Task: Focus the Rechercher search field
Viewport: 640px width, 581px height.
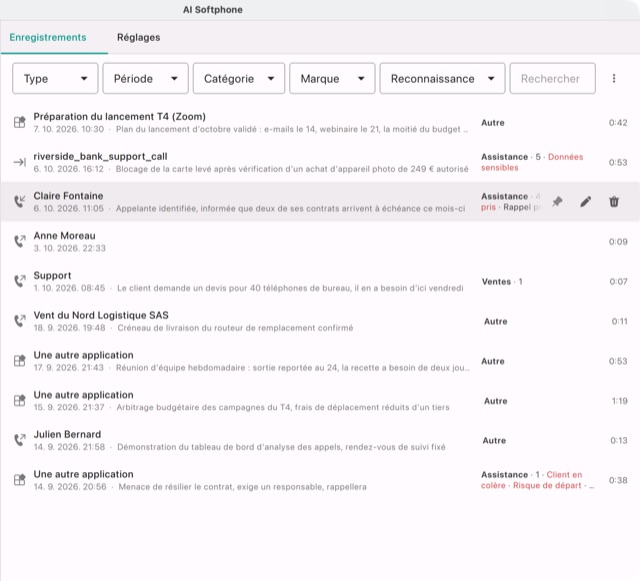Action: click(x=552, y=78)
